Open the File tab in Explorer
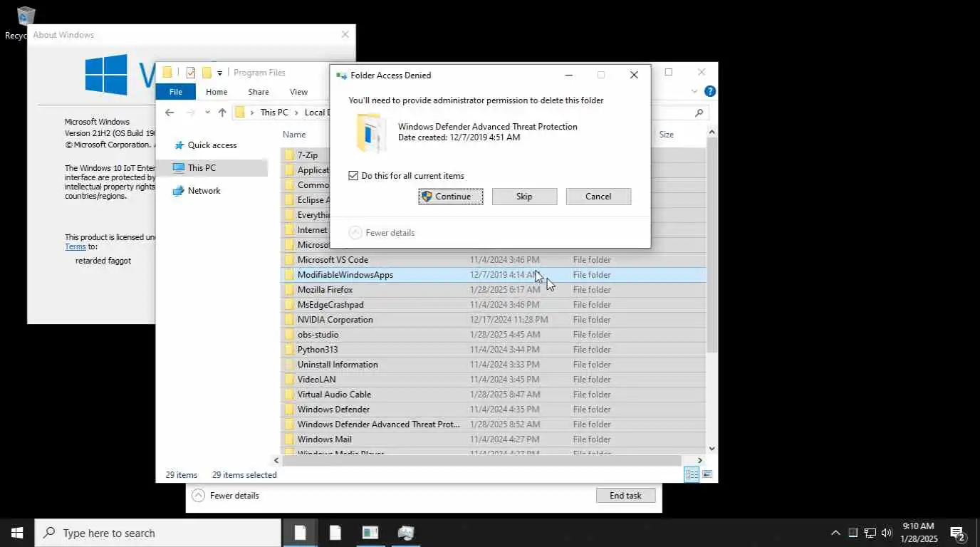The image size is (980, 547). pyautogui.click(x=176, y=92)
